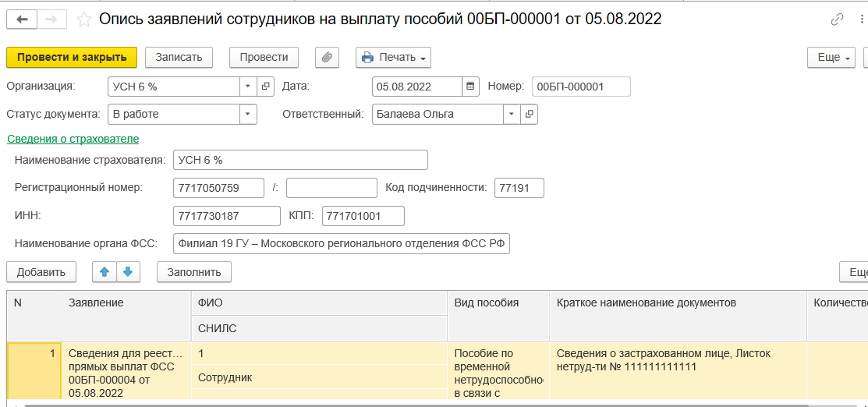
Task: Go back with the left arrow button
Action: tap(22, 20)
